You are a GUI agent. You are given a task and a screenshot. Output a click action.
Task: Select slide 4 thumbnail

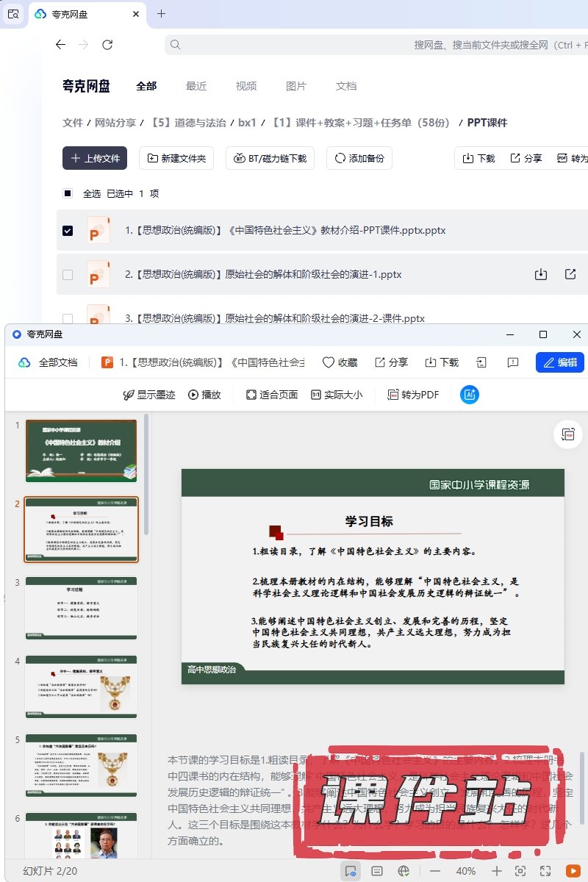click(x=81, y=686)
